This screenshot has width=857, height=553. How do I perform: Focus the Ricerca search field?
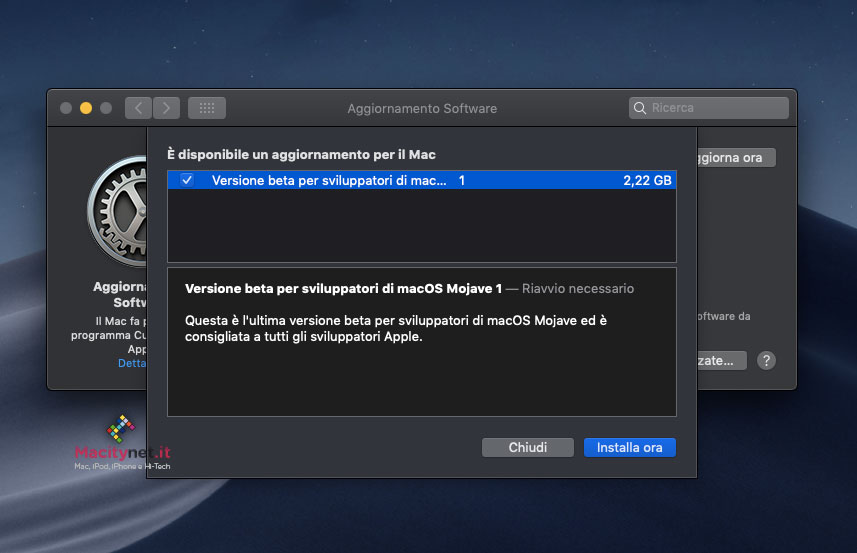pyautogui.click(x=708, y=108)
